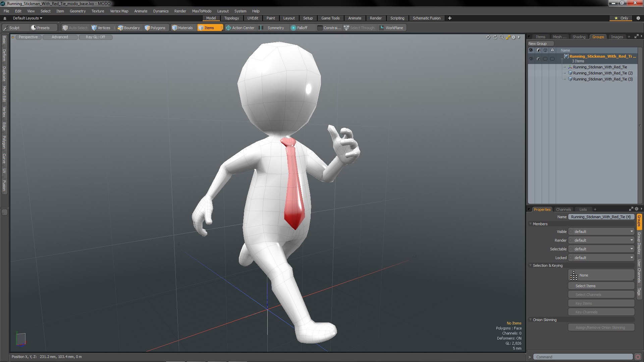Click the None selection set button
Image resolution: width=644 pixels, height=362 pixels.
[x=601, y=276]
